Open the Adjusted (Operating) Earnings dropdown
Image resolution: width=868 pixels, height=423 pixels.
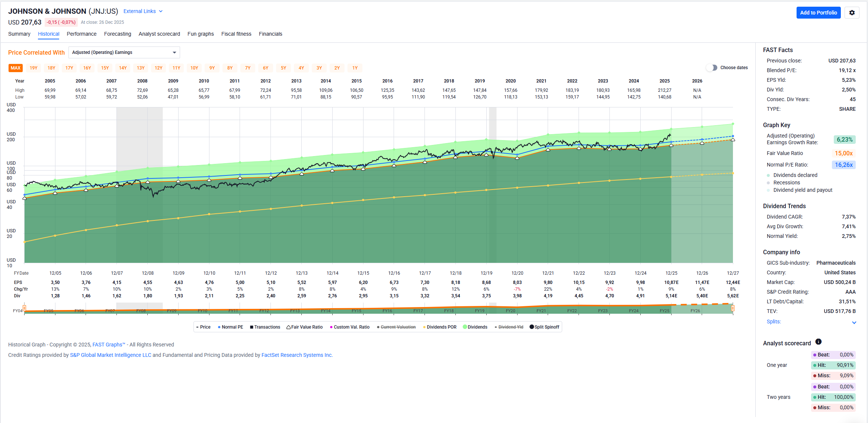coord(124,52)
